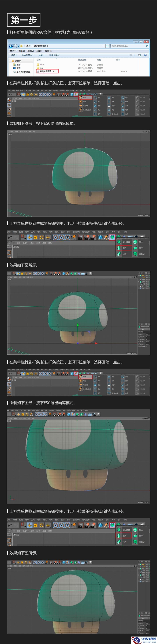157x644 pixels.
Task: Open 最近访问的位置 in the sidebar
Action: [22, 72]
